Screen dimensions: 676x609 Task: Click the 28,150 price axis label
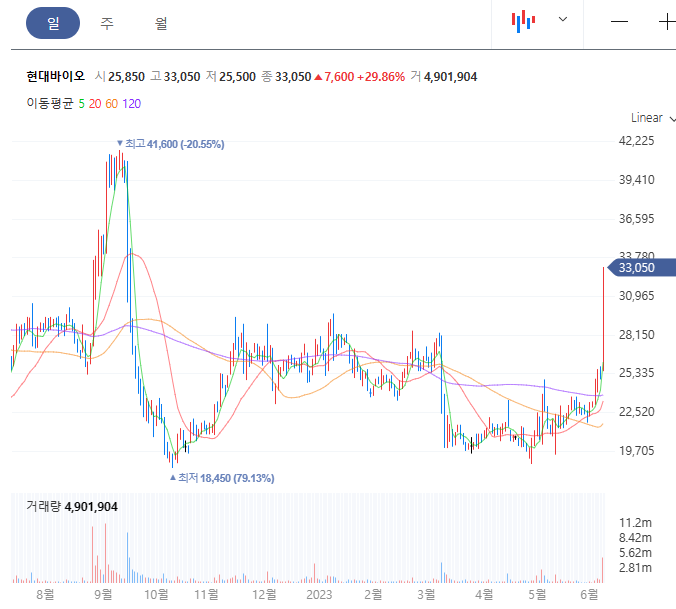(636, 334)
